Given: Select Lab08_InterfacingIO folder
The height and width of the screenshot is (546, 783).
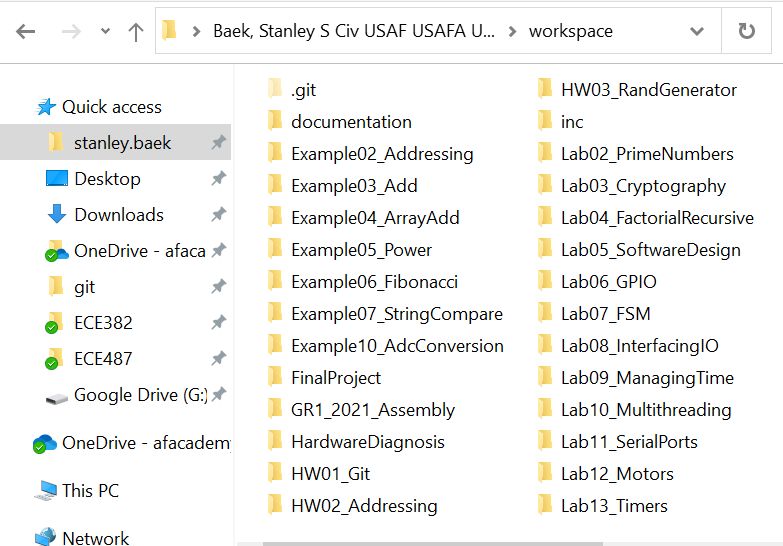Looking at the screenshot, I should [628, 346].
